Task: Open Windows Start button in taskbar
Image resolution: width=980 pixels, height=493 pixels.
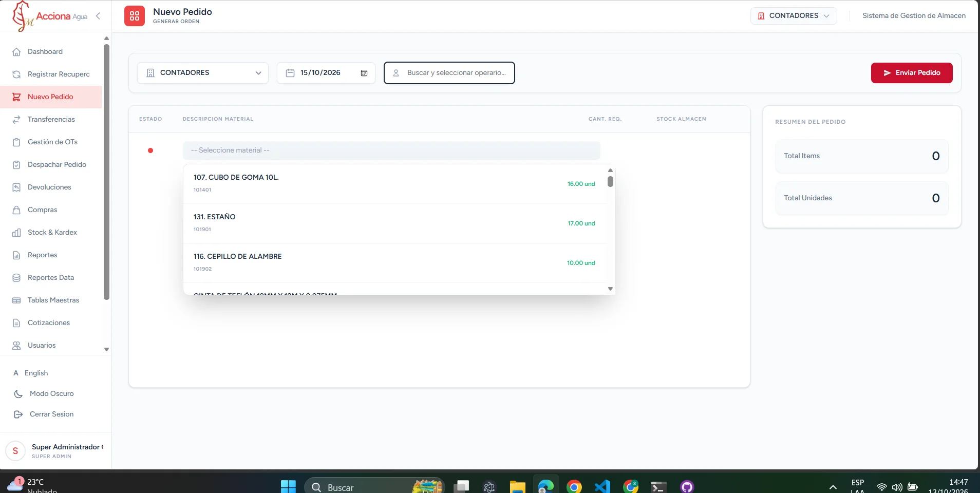Action: pos(288,487)
